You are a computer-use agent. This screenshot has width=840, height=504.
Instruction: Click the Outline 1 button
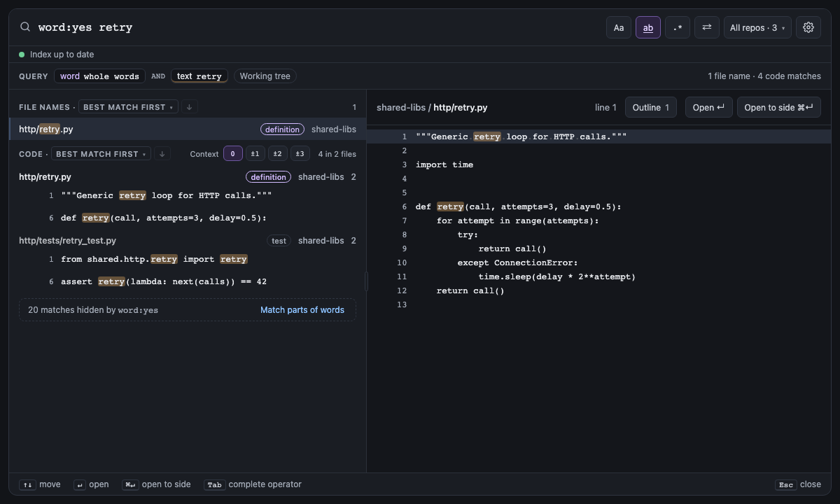(x=651, y=107)
